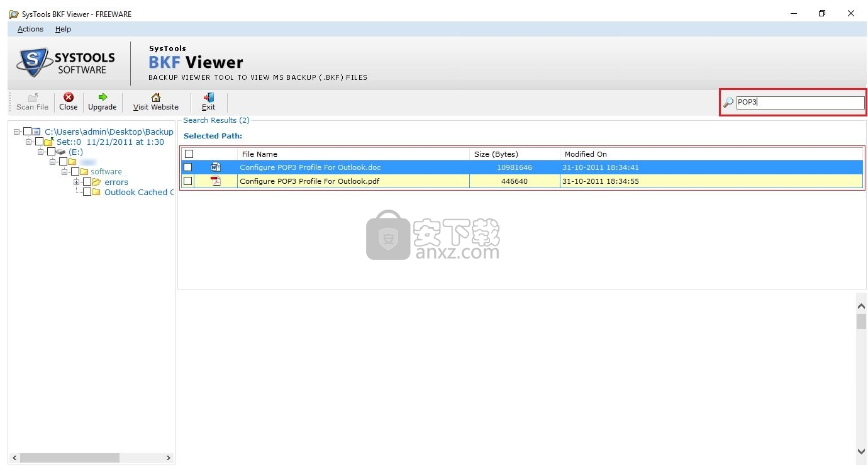Image resolution: width=868 pixels, height=472 pixels.
Task: Click date 31-10-2011 18:34:55
Action: (601, 181)
